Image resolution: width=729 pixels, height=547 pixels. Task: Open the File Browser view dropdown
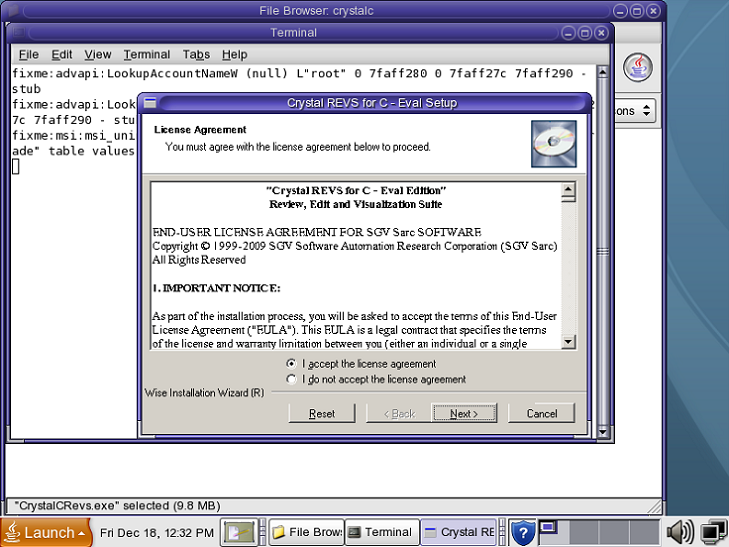click(x=635, y=111)
